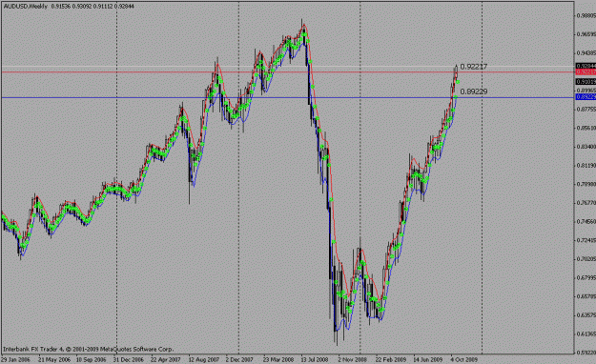Click the 0.67995 price axis label

pyautogui.click(x=586, y=277)
